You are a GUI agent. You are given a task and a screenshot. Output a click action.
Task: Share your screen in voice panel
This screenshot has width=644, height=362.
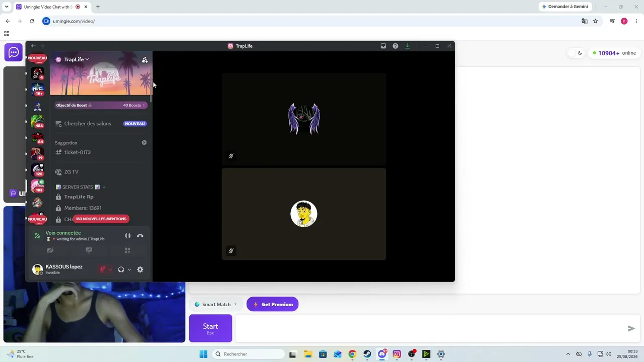coord(89,250)
